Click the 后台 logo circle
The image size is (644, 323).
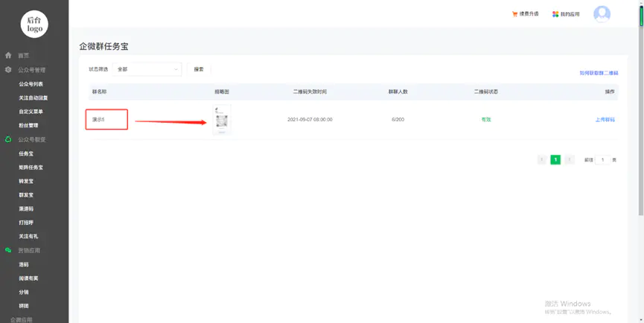(x=34, y=24)
